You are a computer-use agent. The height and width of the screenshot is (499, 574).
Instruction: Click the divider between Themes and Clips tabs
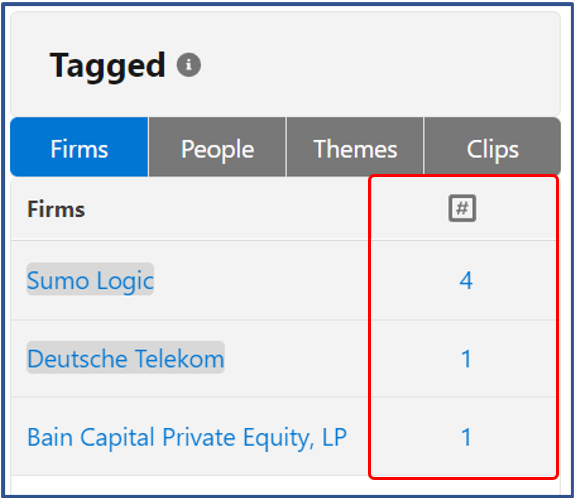click(x=424, y=148)
